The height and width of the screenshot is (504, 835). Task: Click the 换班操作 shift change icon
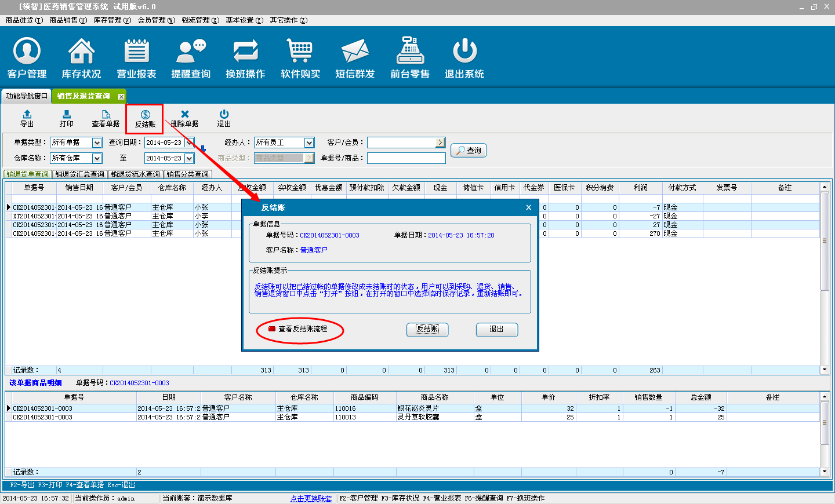coord(245,58)
